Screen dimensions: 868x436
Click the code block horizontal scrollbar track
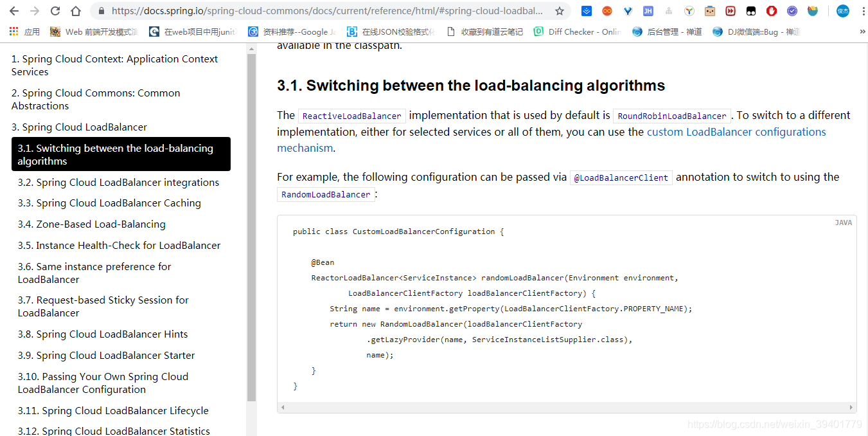[567, 407]
